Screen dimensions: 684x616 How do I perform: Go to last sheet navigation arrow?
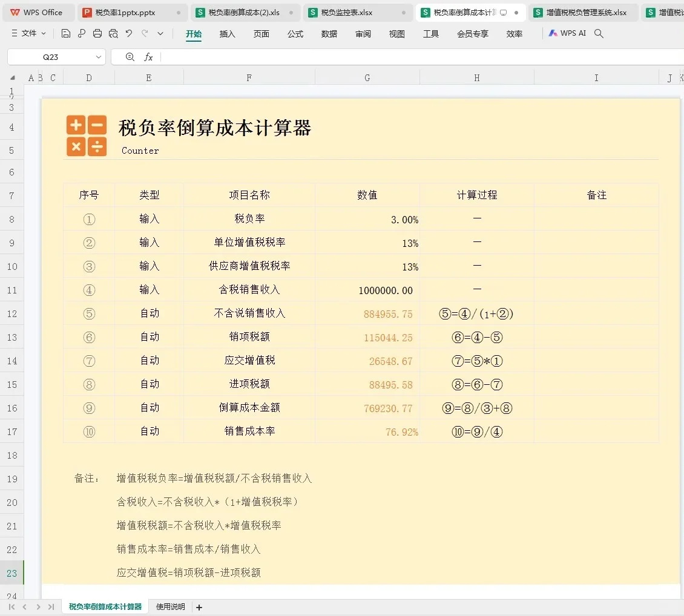pyautogui.click(x=51, y=607)
